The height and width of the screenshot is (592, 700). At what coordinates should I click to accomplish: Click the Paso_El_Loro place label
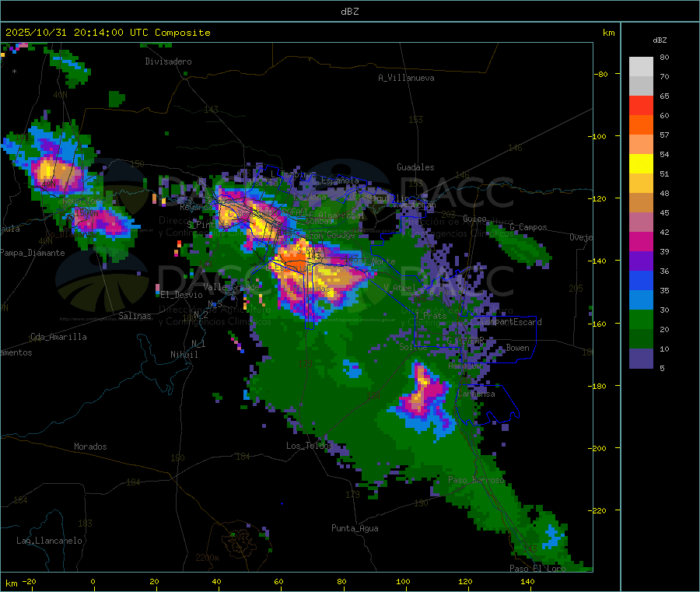(537, 569)
